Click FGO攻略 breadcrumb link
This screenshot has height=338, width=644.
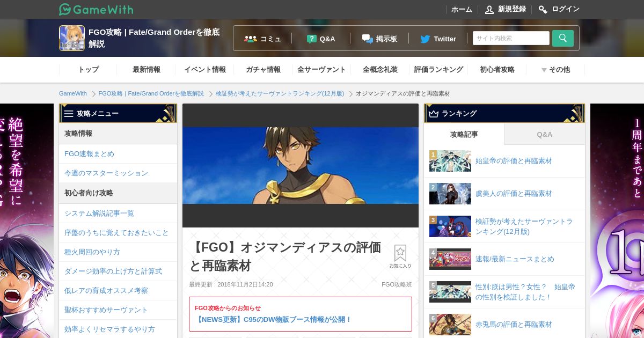151,93
